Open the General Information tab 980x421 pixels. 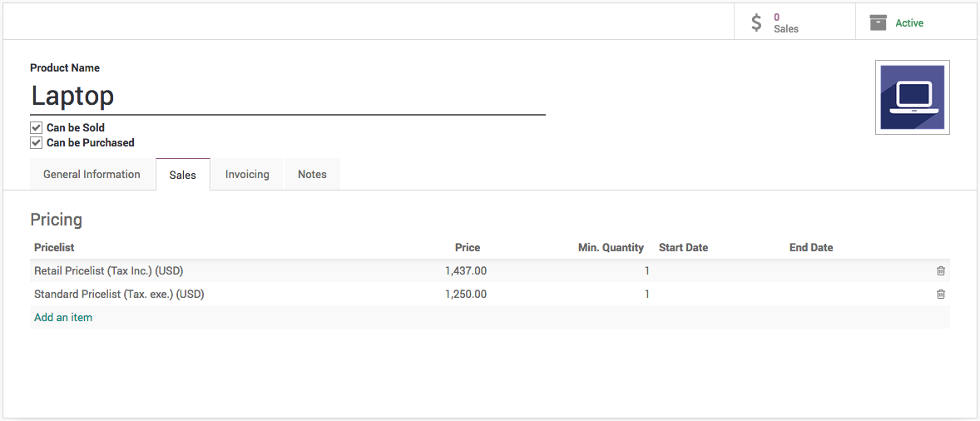(x=92, y=175)
